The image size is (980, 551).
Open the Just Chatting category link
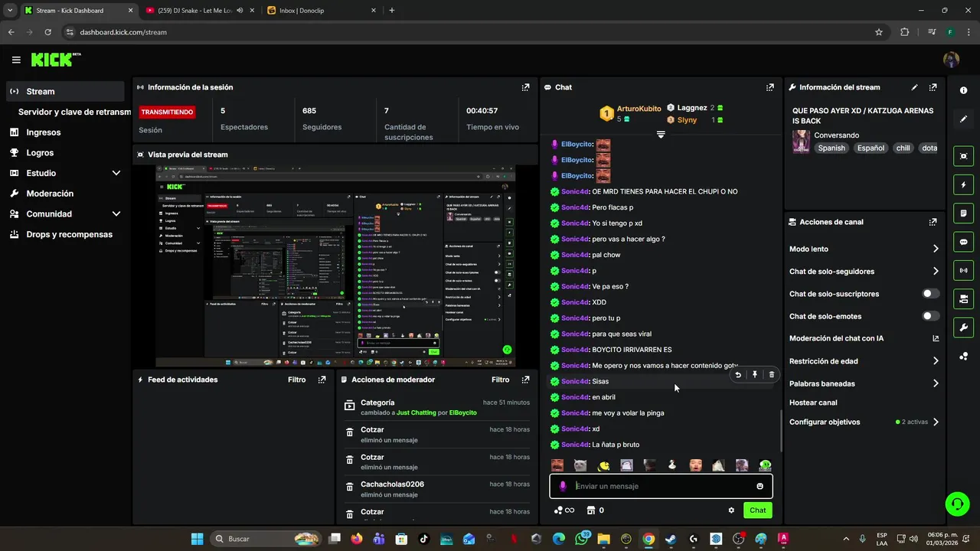point(416,412)
